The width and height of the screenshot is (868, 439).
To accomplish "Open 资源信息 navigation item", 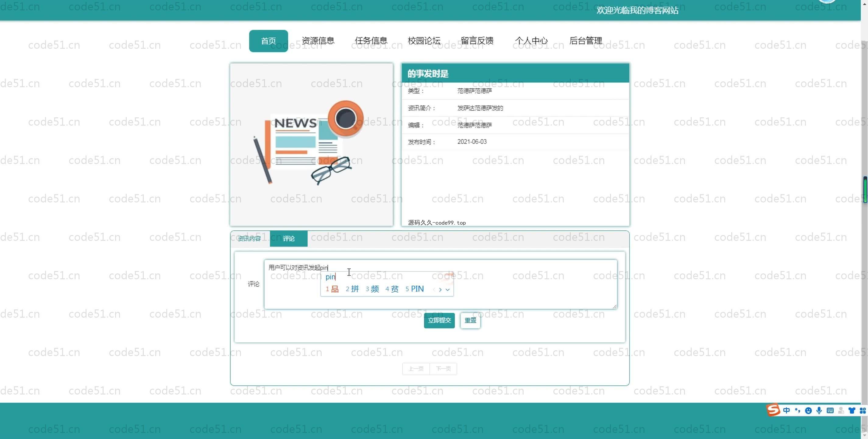I will click(x=318, y=41).
